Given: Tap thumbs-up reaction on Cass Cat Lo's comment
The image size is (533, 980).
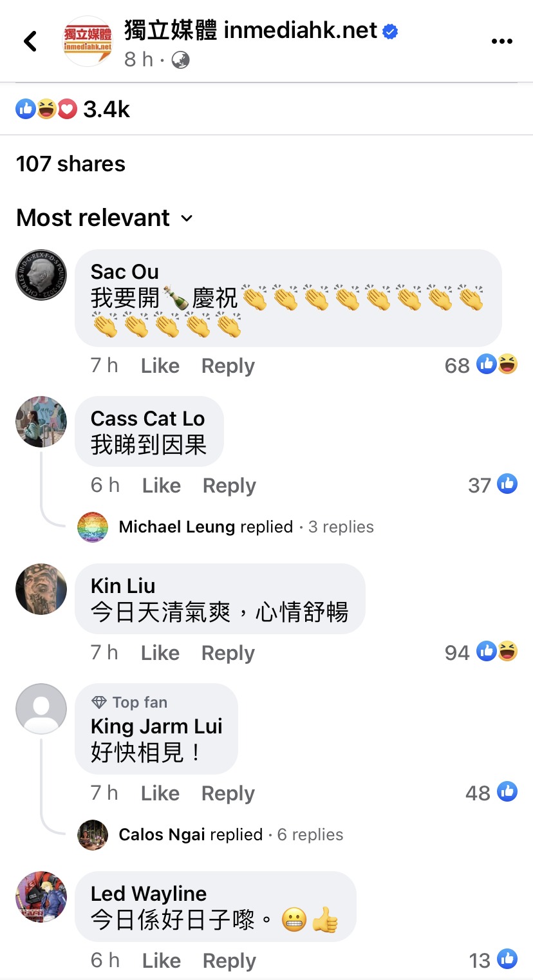Looking at the screenshot, I should point(507,484).
